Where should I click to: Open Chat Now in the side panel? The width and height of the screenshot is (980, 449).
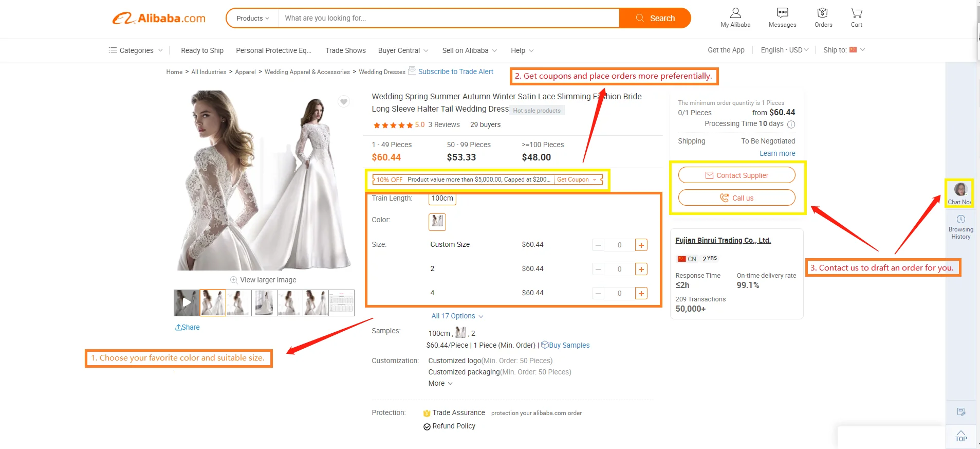click(x=959, y=193)
